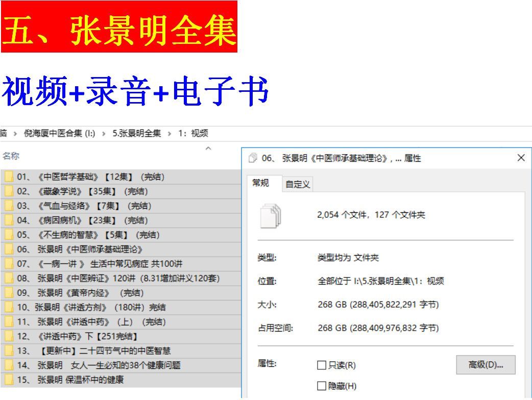Click sort chevron above 名称 column
The height and width of the screenshot is (400, 532).
[x=208, y=148]
